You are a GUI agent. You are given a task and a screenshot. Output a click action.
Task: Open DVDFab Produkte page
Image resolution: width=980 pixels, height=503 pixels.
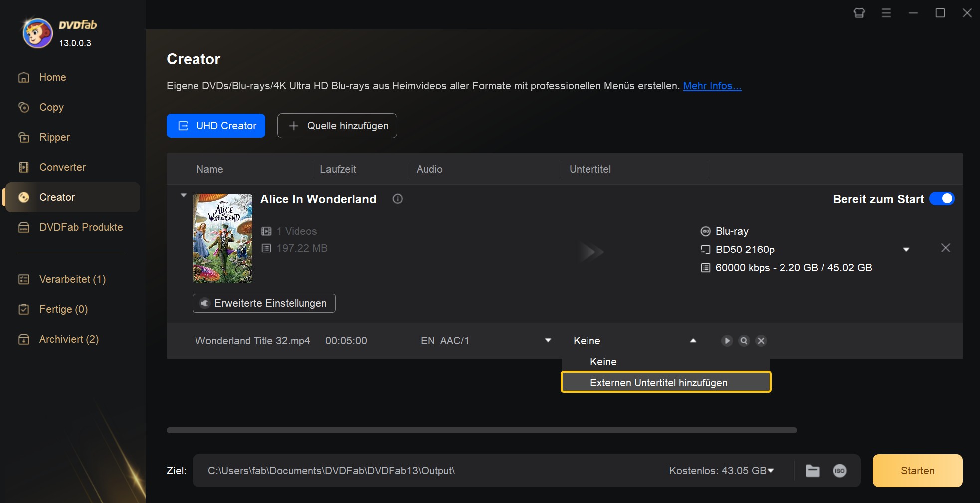81,227
